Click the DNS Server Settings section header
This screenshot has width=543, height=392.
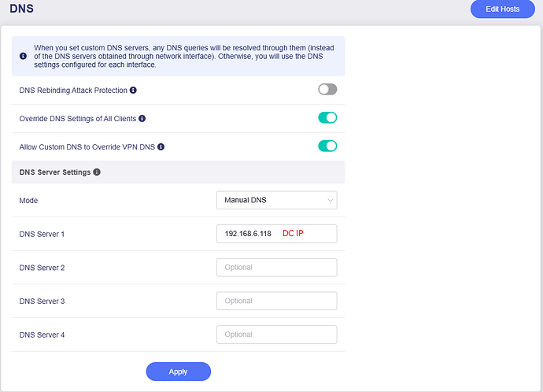pyautogui.click(x=55, y=172)
